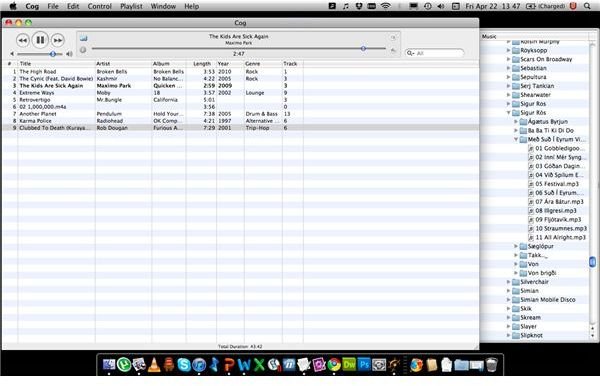This screenshot has height=386, width=600.
Task: Toggle shuffle icon at the display's upper right
Action: [393, 37]
